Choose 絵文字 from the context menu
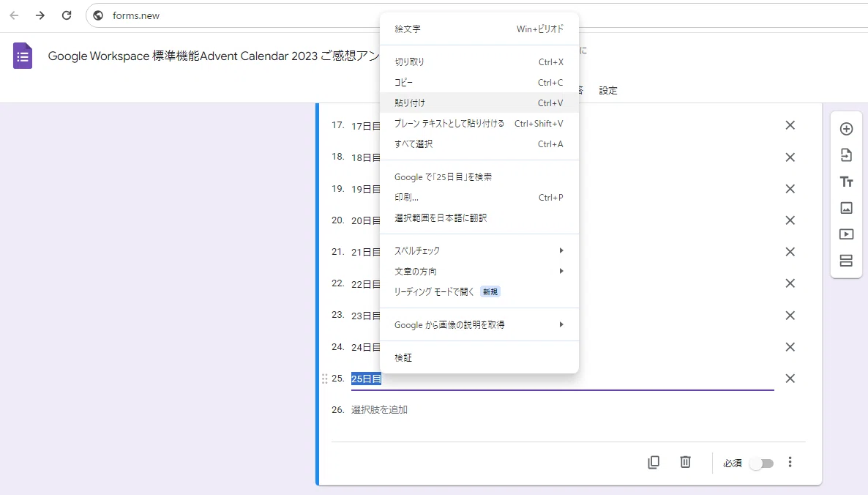The height and width of the screenshot is (495, 868). 479,29
